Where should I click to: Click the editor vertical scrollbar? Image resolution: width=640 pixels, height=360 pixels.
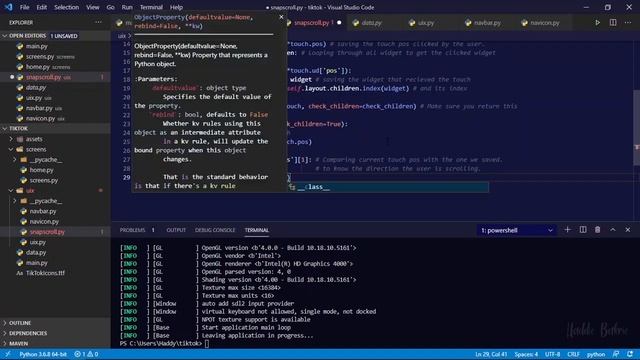coord(636,128)
